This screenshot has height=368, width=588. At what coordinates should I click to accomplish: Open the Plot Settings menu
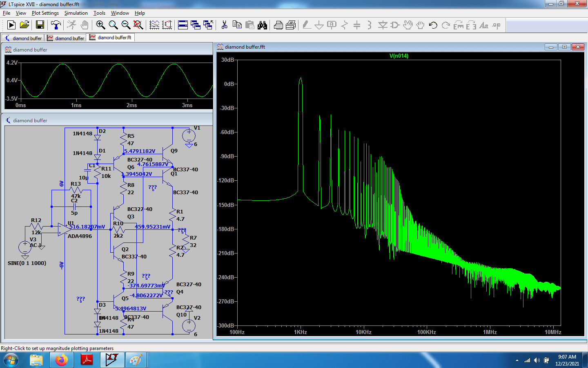[x=45, y=13]
